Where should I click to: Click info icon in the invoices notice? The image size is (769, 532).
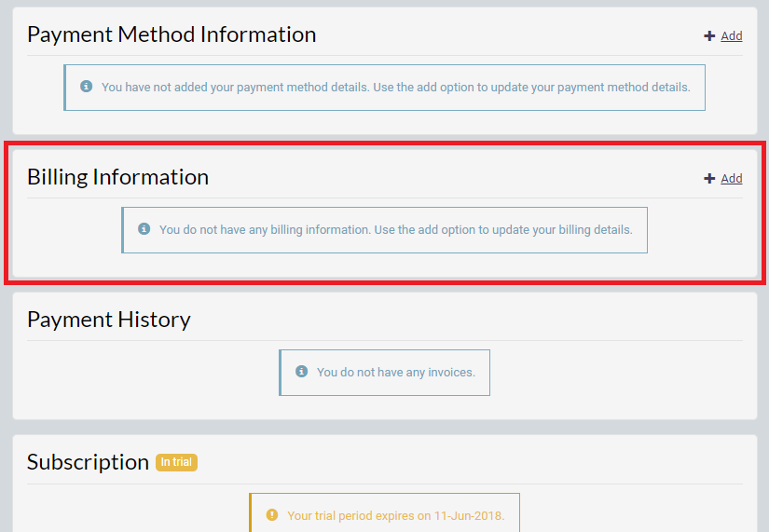point(302,372)
